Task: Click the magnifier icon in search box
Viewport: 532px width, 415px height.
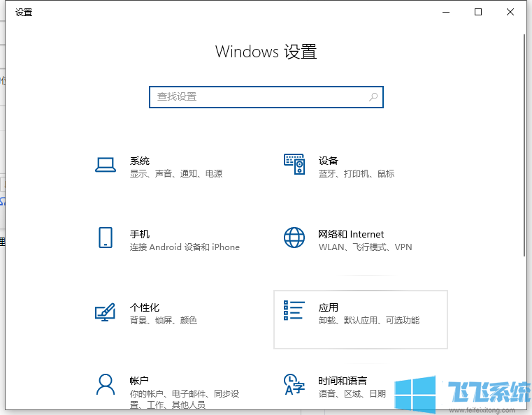Action: point(373,97)
